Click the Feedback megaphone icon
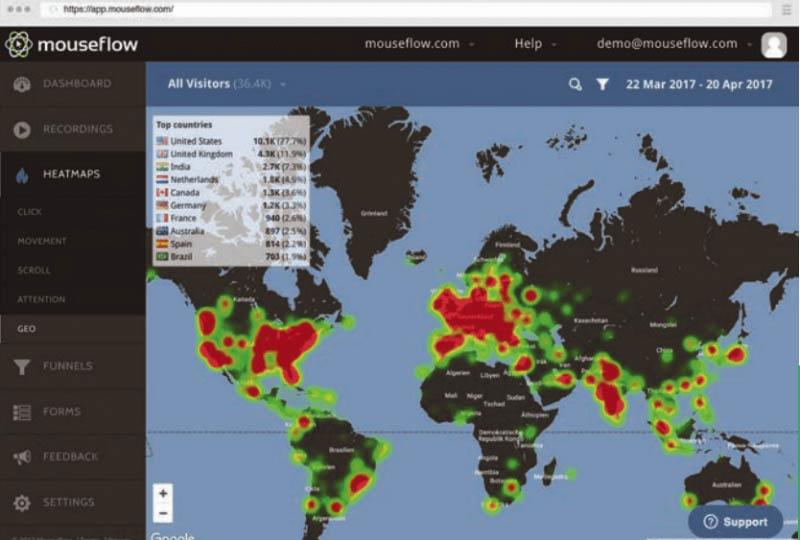The width and height of the screenshot is (800, 540). point(22,457)
